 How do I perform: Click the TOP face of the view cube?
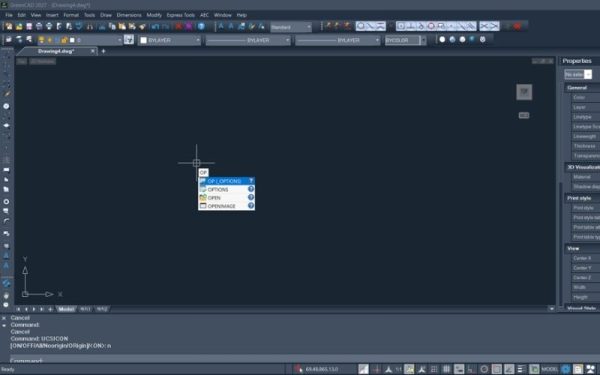click(x=524, y=92)
